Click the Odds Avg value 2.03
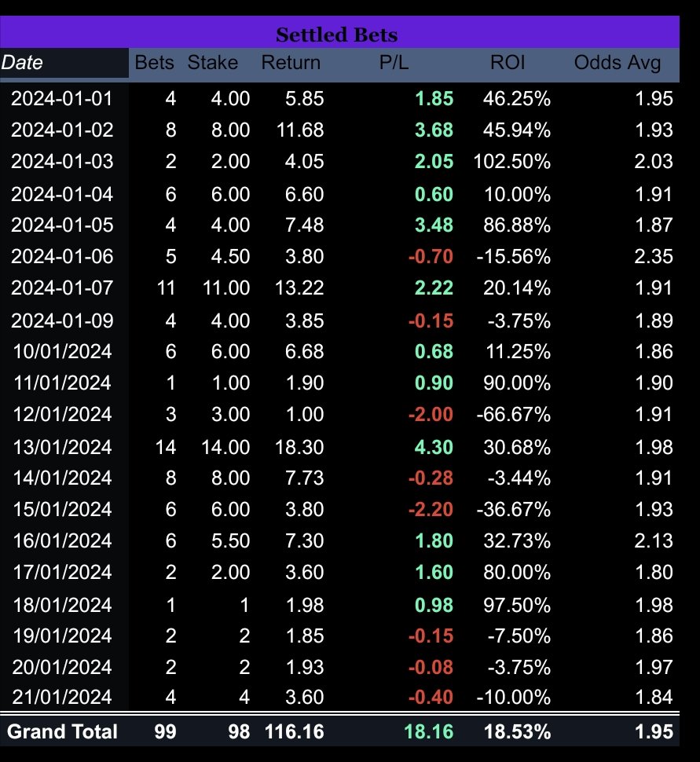Image resolution: width=700 pixels, height=762 pixels. [x=654, y=161]
